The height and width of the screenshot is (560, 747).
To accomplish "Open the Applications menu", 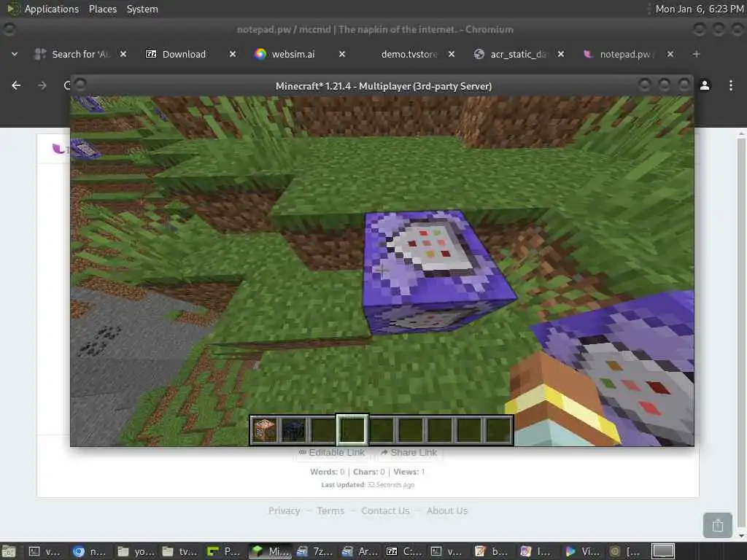I will (52, 9).
